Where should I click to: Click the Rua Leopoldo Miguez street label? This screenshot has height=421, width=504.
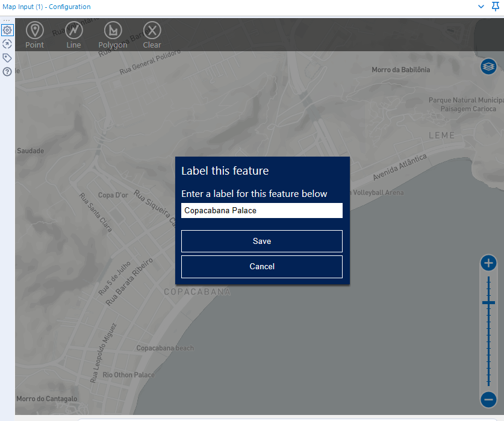tap(103, 353)
